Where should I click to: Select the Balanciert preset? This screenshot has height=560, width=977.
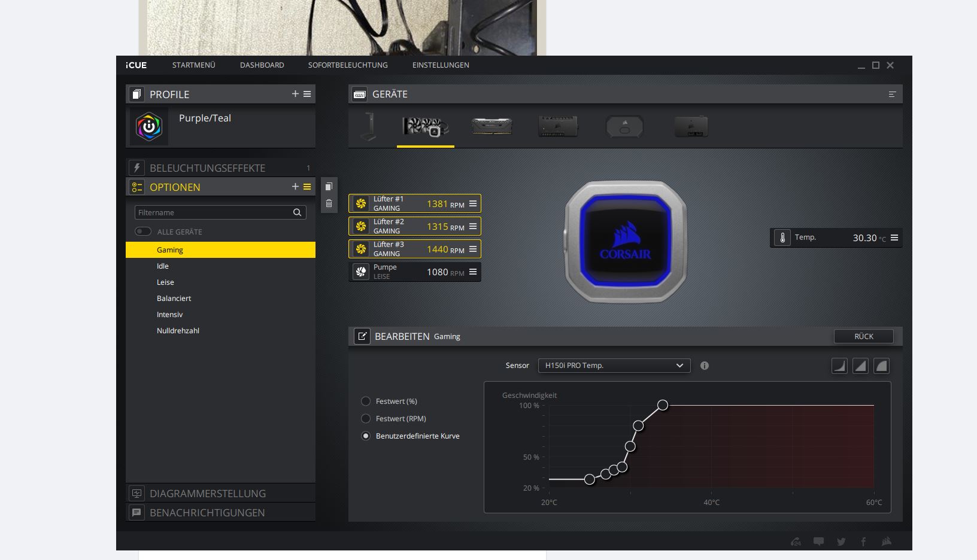220,299
